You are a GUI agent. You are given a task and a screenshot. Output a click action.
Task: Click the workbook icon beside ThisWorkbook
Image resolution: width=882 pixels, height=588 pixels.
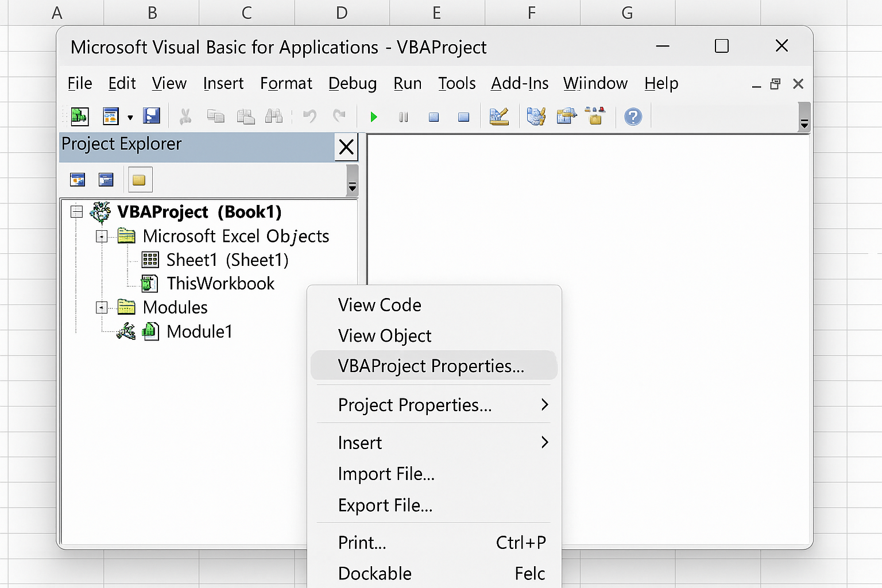point(150,284)
